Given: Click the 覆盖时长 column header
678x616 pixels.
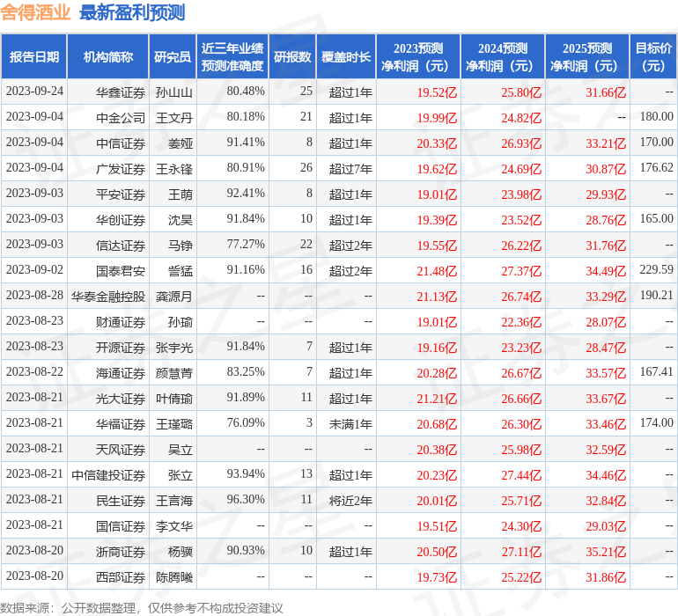Looking at the screenshot, I should pyautogui.click(x=346, y=56).
